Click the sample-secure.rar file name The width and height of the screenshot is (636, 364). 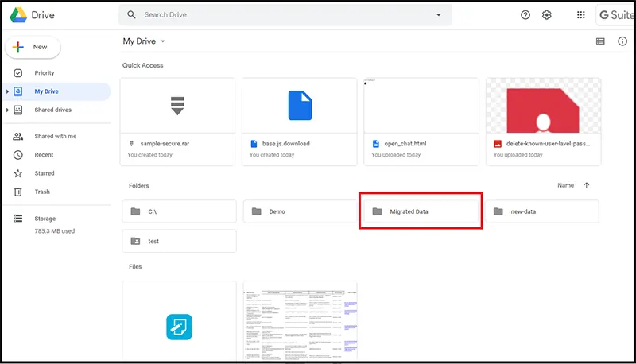(165, 144)
